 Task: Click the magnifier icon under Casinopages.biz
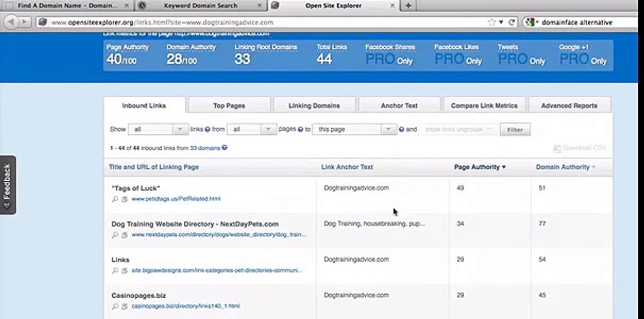[115, 306]
